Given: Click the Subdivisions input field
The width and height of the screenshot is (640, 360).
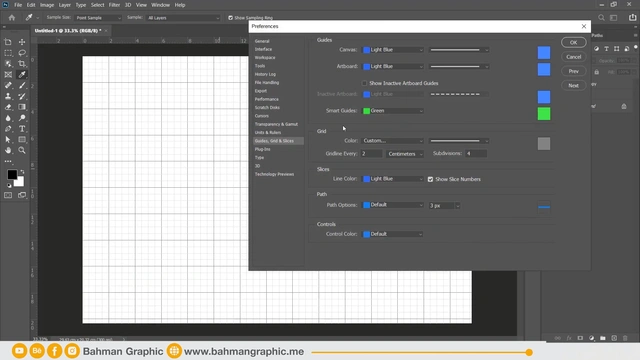Looking at the screenshot, I should 476,153.
